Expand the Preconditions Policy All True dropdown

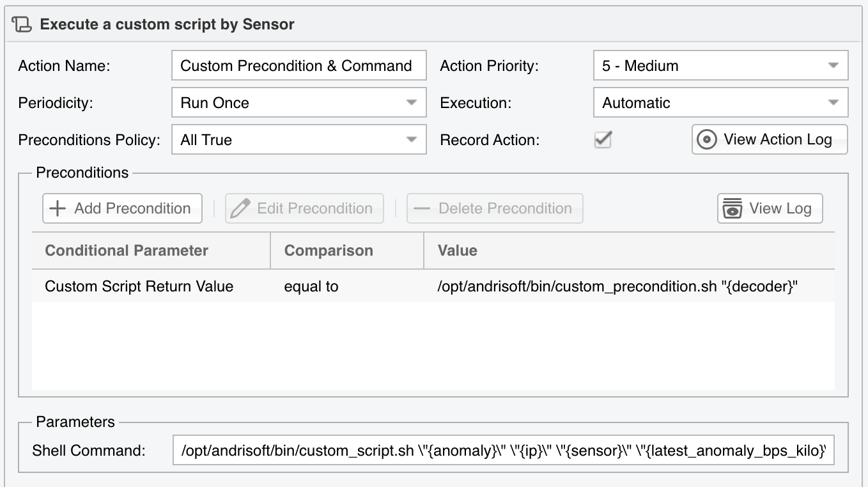(x=299, y=140)
